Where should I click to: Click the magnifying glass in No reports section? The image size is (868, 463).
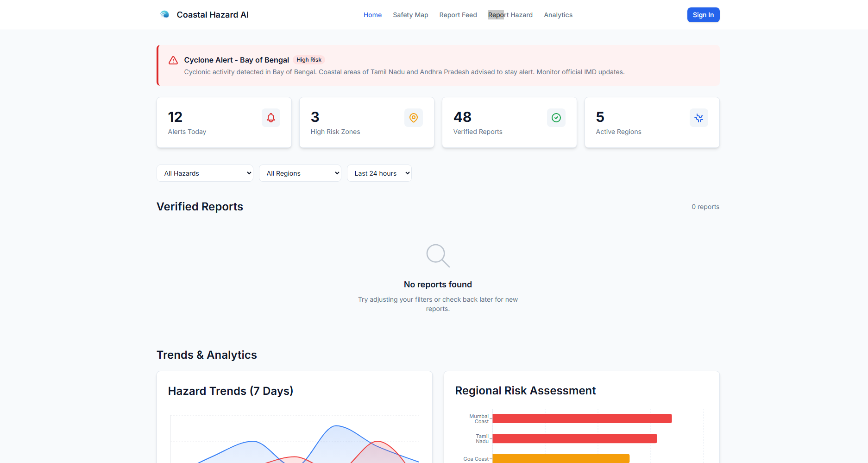[437, 256]
